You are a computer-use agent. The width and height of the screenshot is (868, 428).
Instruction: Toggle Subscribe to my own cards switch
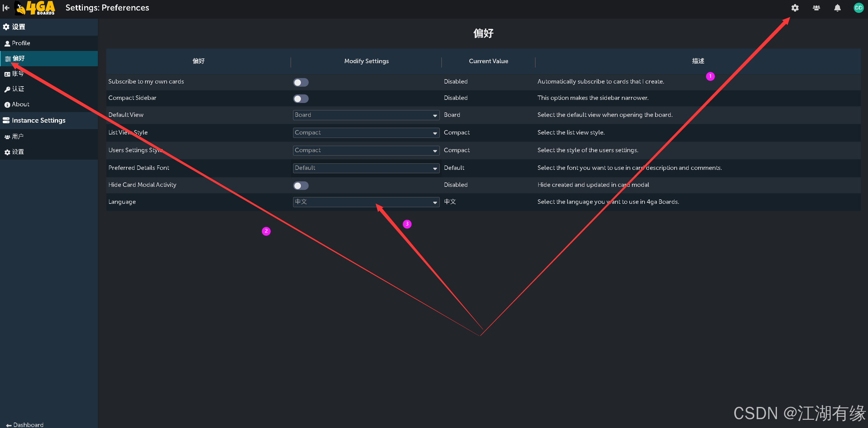pyautogui.click(x=301, y=82)
